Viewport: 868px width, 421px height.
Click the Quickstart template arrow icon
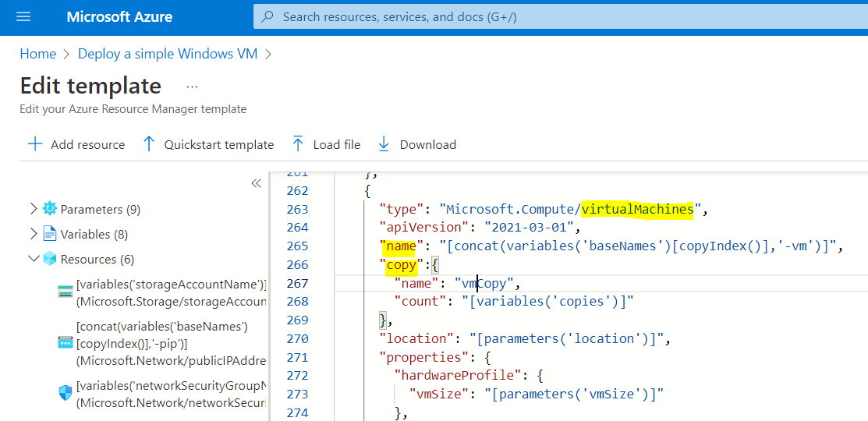pyautogui.click(x=149, y=144)
